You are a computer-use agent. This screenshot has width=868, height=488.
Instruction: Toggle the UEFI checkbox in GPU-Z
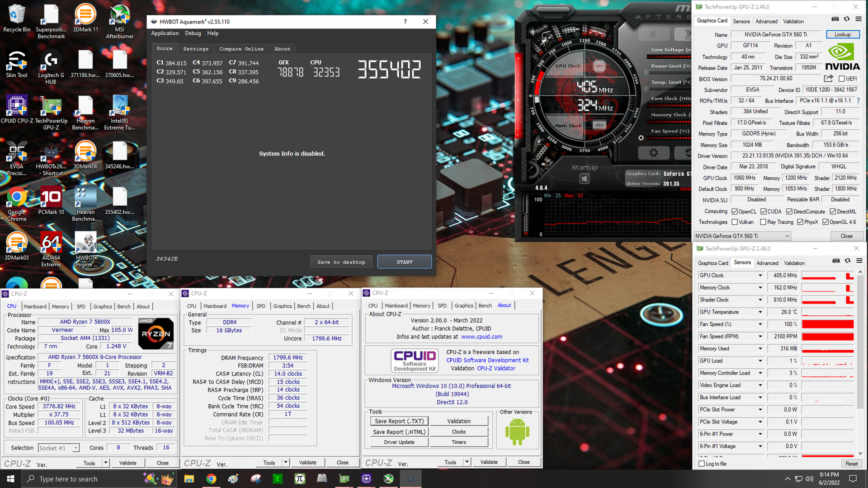point(842,79)
